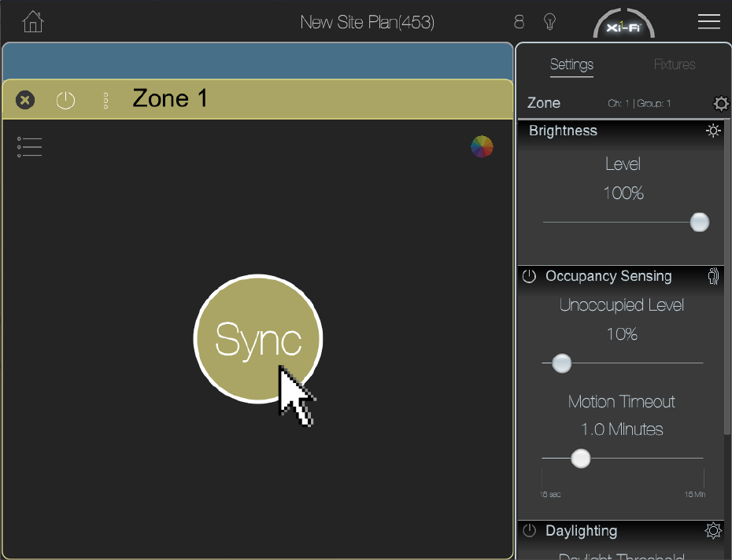Click the lightbulb icon in top bar

(x=550, y=21)
